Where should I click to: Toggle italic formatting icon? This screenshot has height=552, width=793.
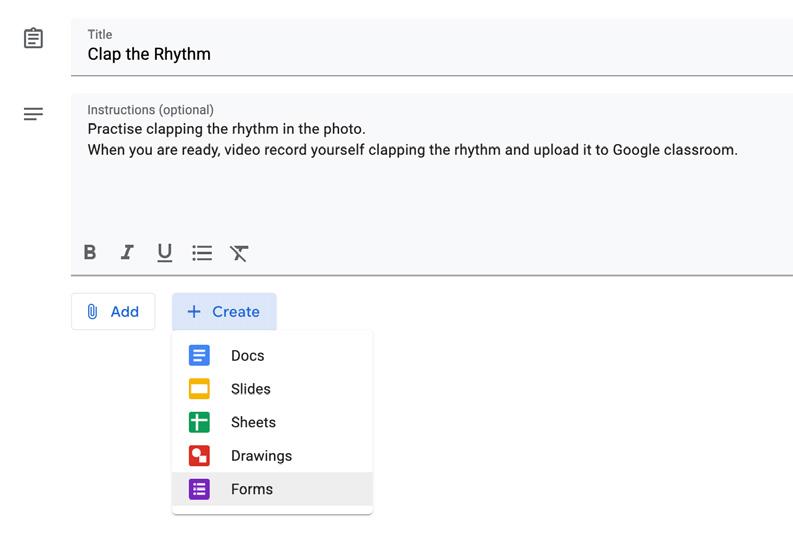coord(127,252)
